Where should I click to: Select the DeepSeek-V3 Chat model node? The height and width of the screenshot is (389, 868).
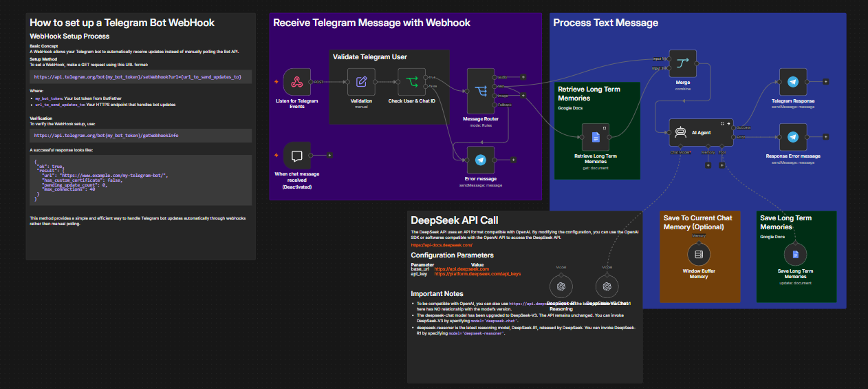click(x=607, y=286)
